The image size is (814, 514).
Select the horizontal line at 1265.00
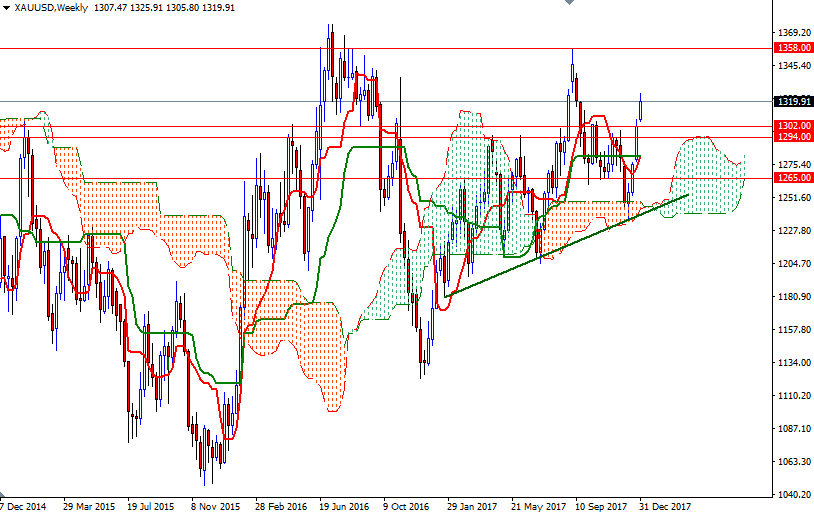coord(200,178)
